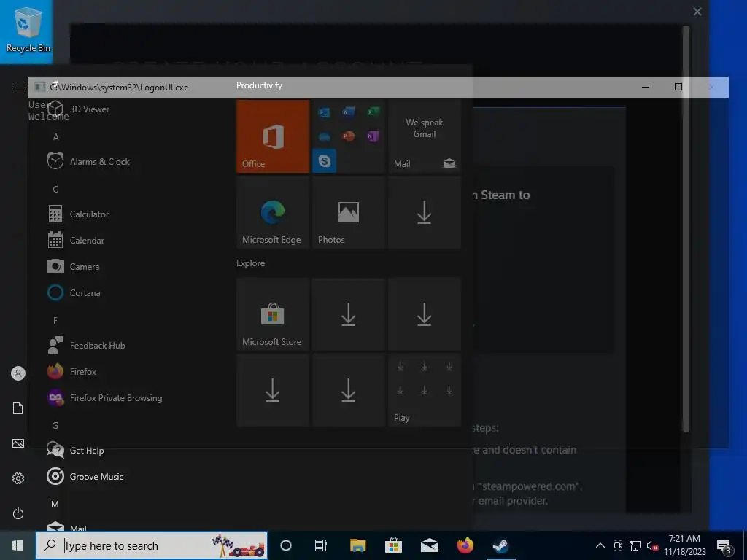Image resolution: width=747 pixels, height=560 pixels.
Task: Click the LogonUI.exe window title bar icon
Action: pyautogui.click(x=40, y=87)
